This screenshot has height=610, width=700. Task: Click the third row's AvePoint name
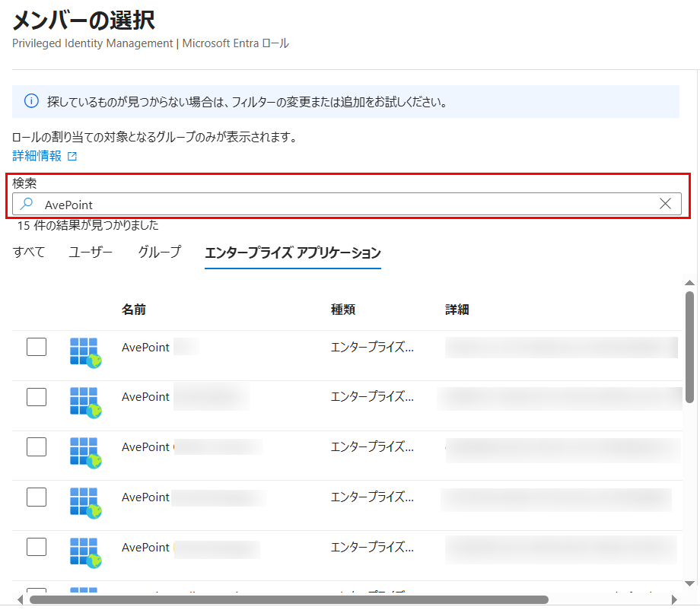[145, 447]
